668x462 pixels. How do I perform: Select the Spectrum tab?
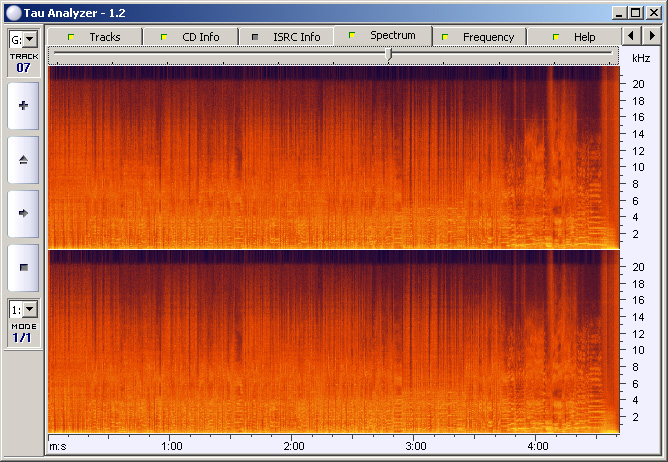coord(383,36)
